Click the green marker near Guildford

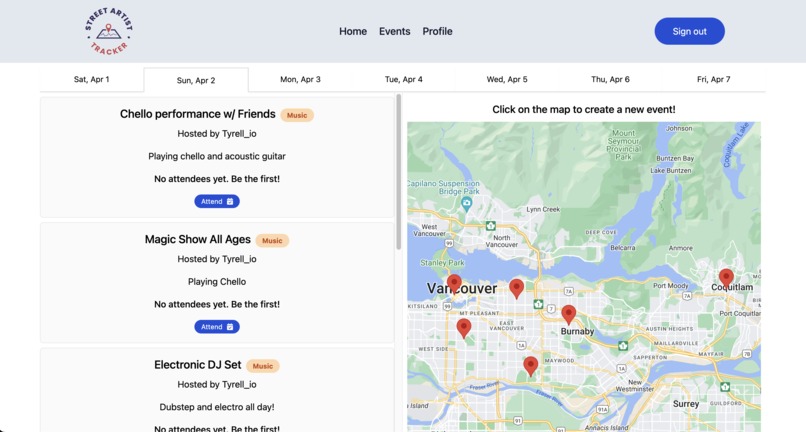725,386
